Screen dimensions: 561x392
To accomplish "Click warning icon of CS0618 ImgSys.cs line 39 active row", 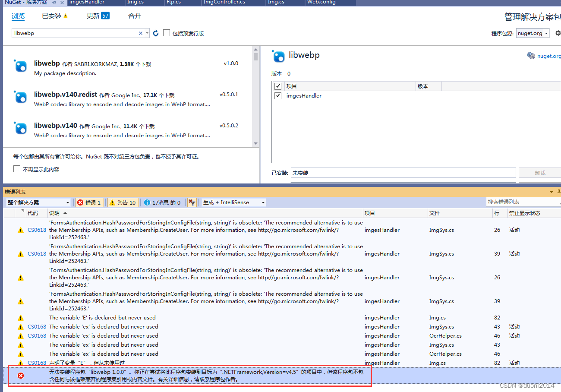I will tap(20, 254).
